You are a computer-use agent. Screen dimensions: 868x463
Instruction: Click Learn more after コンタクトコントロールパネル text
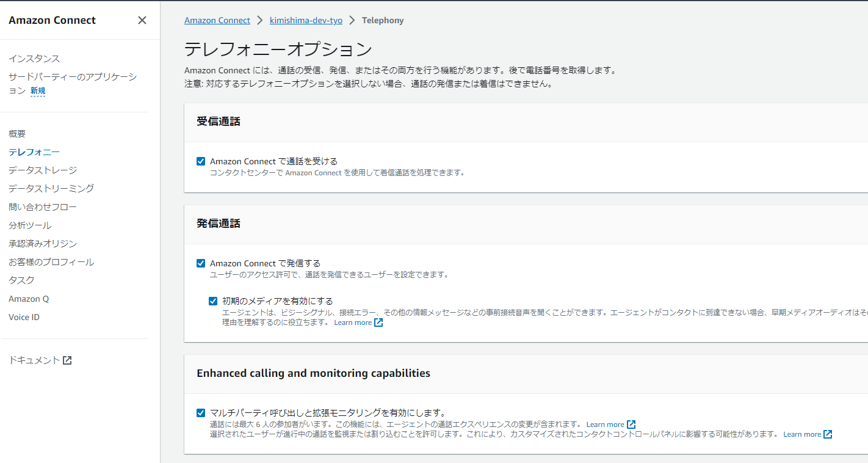pyautogui.click(x=802, y=434)
